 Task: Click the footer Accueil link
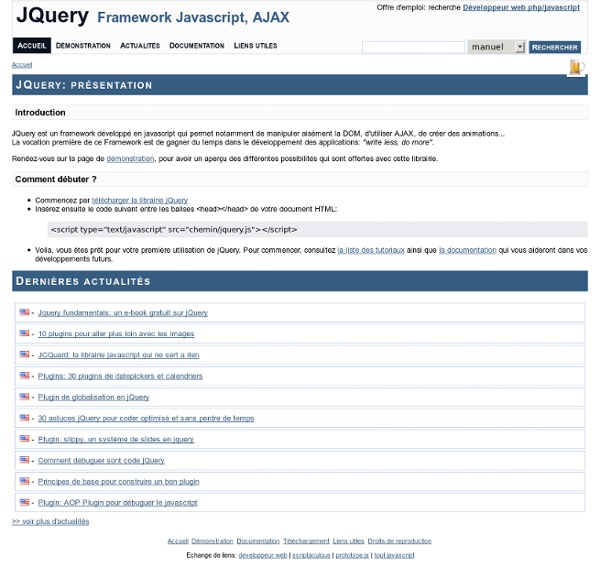pos(178,541)
